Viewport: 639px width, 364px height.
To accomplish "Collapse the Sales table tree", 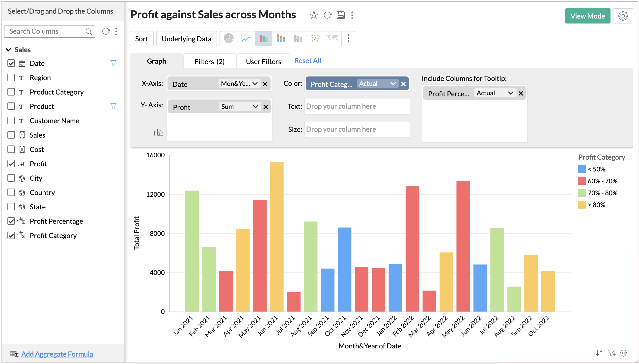I will coord(8,50).
